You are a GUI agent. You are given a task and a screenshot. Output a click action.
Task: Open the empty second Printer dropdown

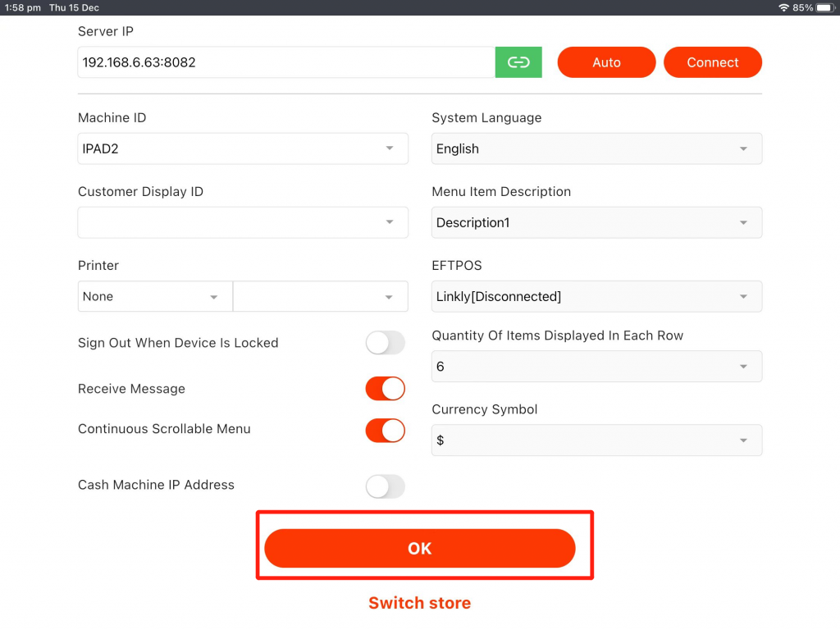(321, 296)
